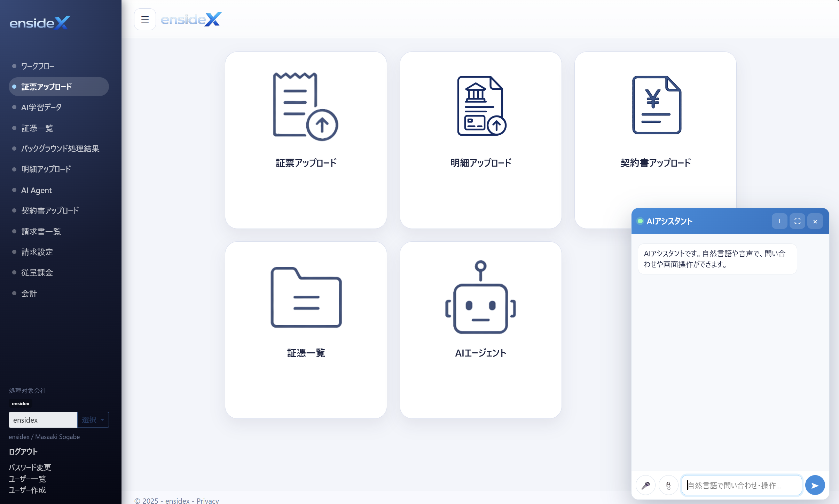Open バックグラウンド処理結果 in the sidebar
839x504 pixels.
pyautogui.click(x=59, y=149)
